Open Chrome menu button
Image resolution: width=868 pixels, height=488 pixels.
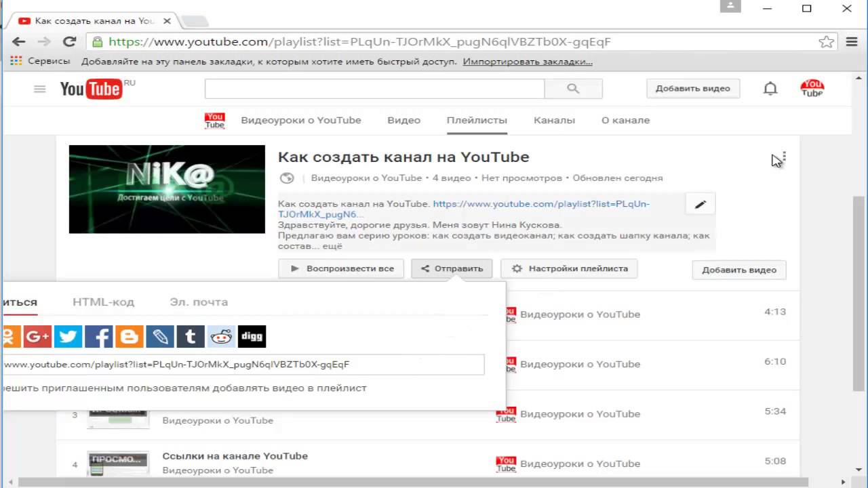click(852, 42)
